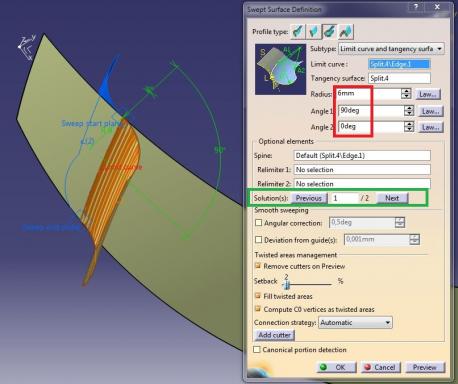Click the Tangency surface field
This screenshot has width=458, height=384.
click(x=399, y=78)
